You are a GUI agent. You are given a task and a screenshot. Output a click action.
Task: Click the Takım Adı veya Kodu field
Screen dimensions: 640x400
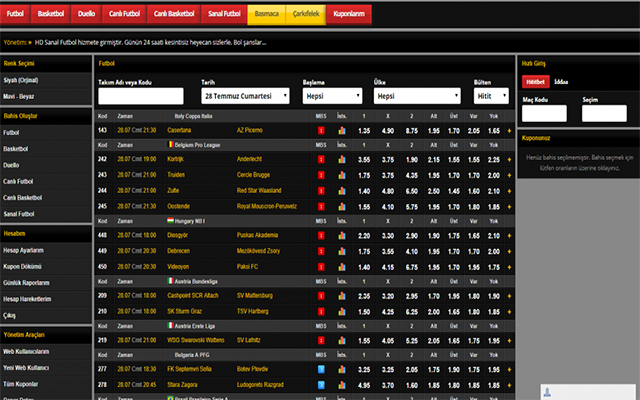click(x=141, y=96)
